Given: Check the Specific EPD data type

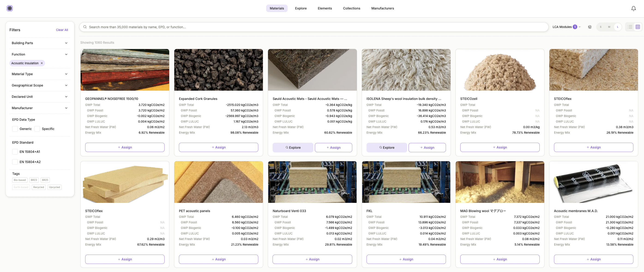Looking at the screenshot, I should tap(37, 129).
